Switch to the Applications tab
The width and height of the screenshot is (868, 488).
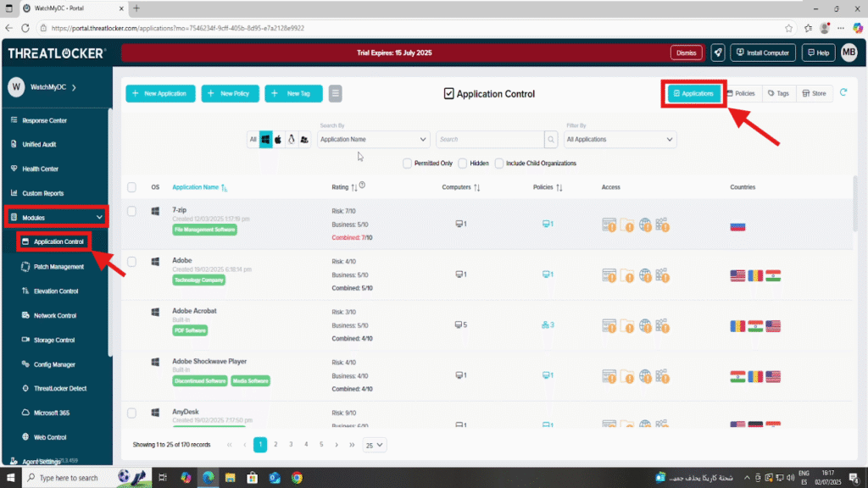click(x=693, y=93)
